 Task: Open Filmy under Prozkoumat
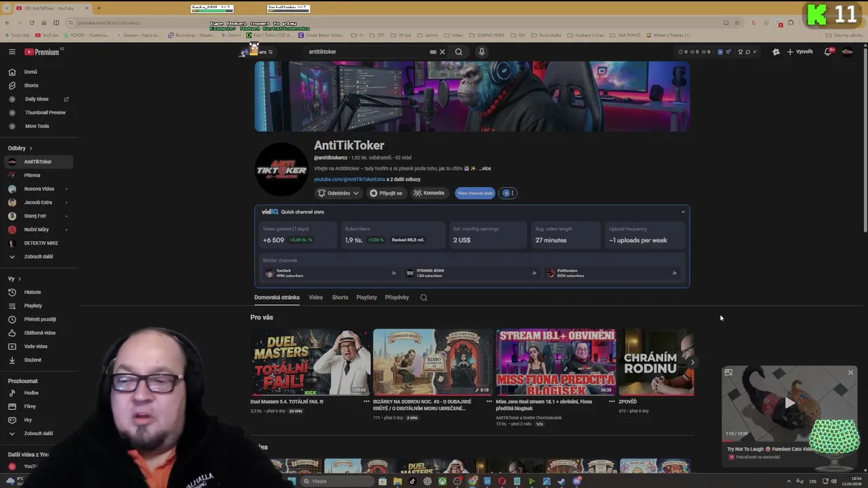[37, 406]
